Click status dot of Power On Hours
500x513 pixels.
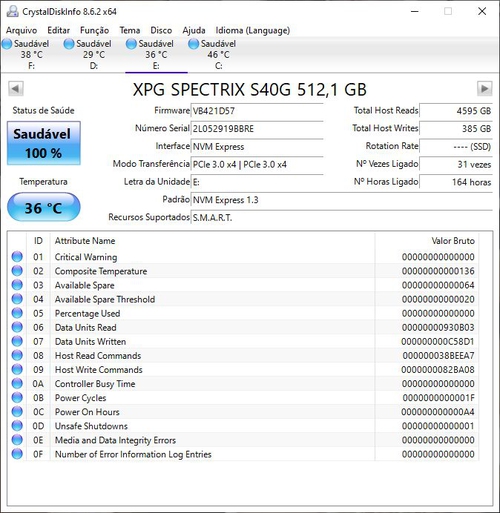17,412
